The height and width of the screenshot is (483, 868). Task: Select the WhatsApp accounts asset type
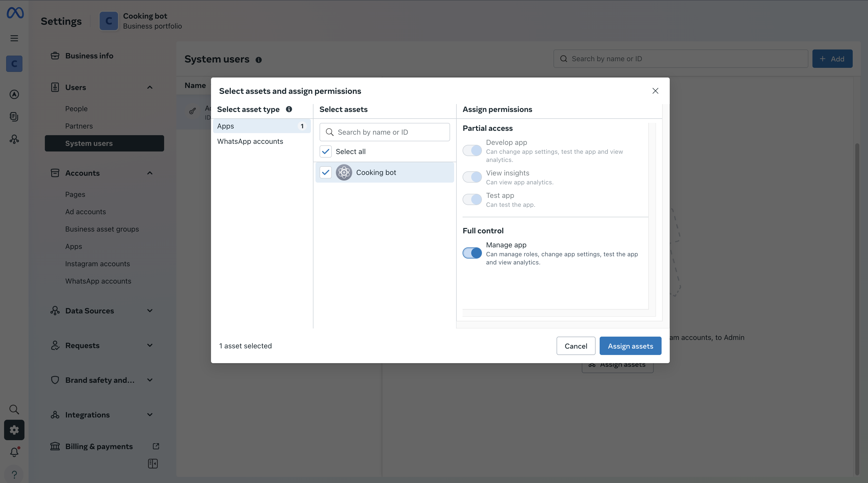pos(262,141)
